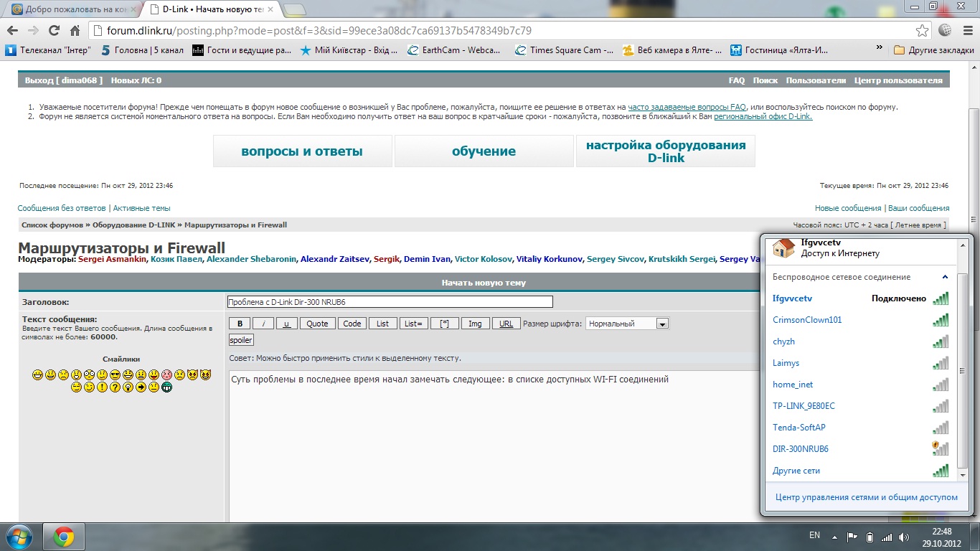Open the Chrome home page button

click(x=75, y=31)
